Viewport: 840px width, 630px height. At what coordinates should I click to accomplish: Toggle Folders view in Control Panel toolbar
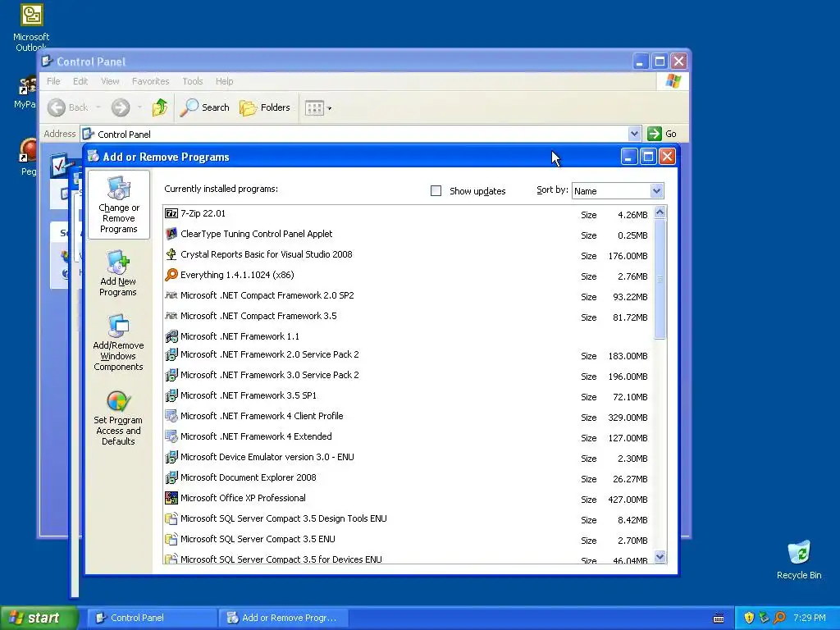(x=265, y=107)
